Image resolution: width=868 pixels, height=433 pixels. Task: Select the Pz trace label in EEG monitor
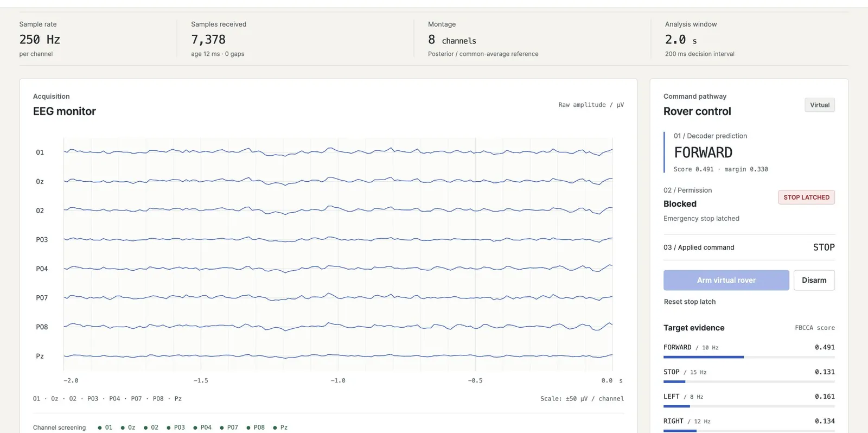click(x=40, y=356)
